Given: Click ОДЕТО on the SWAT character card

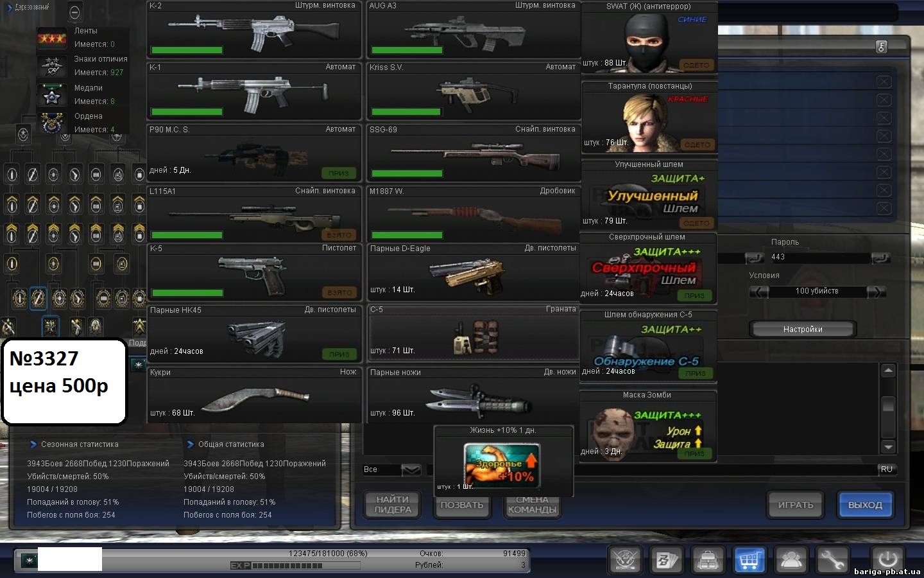Looking at the screenshot, I should pyautogui.click(x=696, y=65).
